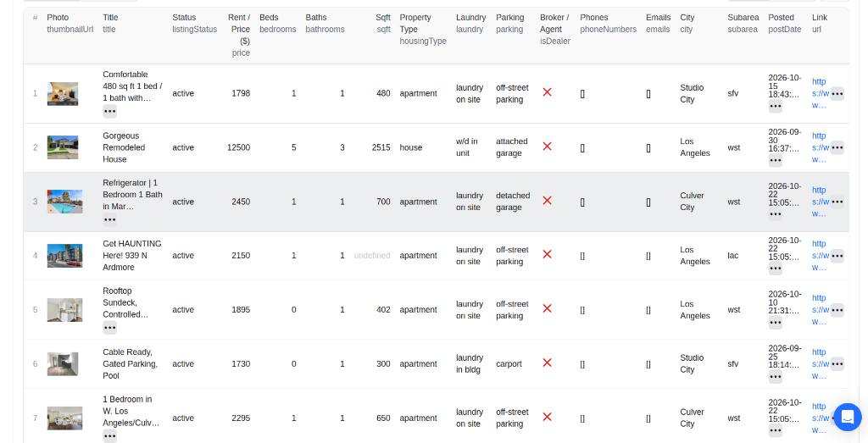
Task: Click the red X in Studio City row 1
Action: tap(547, 92)
